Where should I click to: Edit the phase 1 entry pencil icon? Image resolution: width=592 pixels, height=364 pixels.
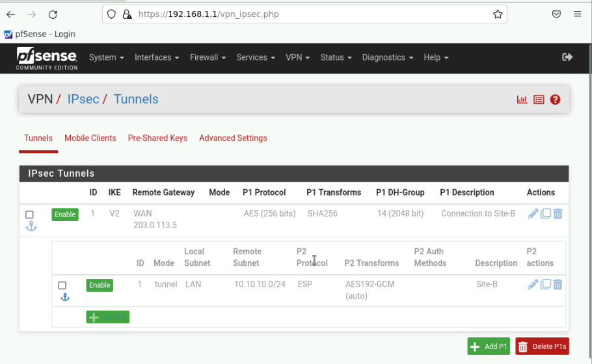point(533,214)
